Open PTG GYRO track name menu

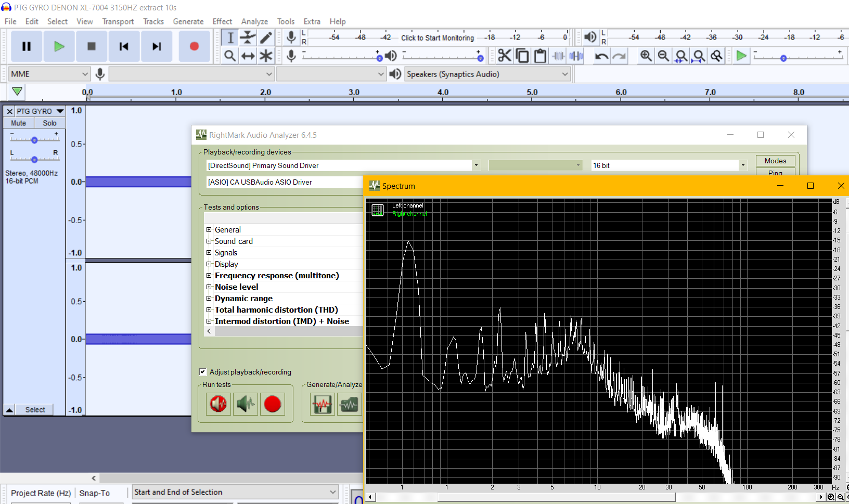40,111
